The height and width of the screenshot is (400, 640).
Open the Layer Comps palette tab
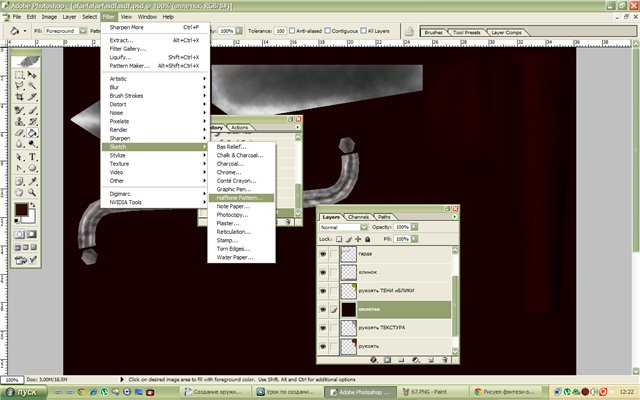[506, 32]
